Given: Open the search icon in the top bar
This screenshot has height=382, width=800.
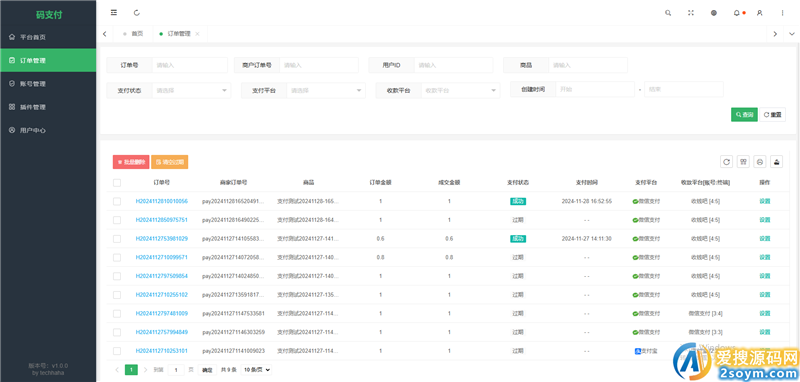Looking at the screenshot, I should pyautogui.click(x=668, y=13).
